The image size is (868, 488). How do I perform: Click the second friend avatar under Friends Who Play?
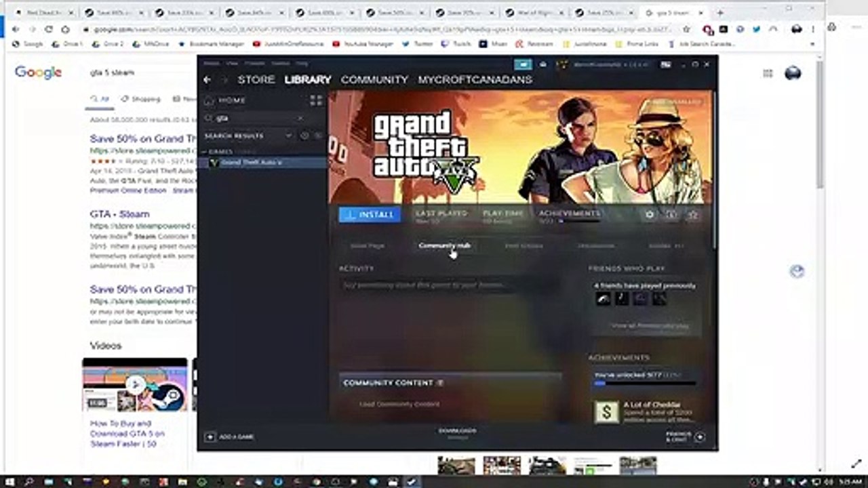tap(622, 298)
